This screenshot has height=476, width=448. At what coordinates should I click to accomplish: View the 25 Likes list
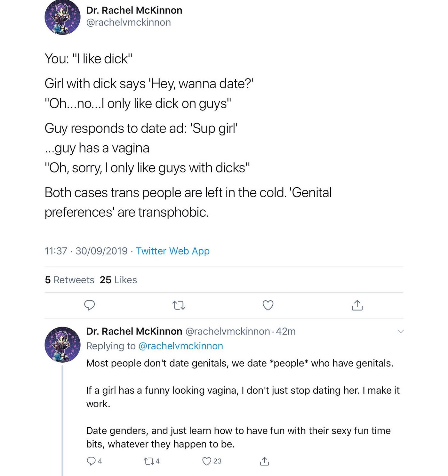pyautogui.click(x=118, y=280)
